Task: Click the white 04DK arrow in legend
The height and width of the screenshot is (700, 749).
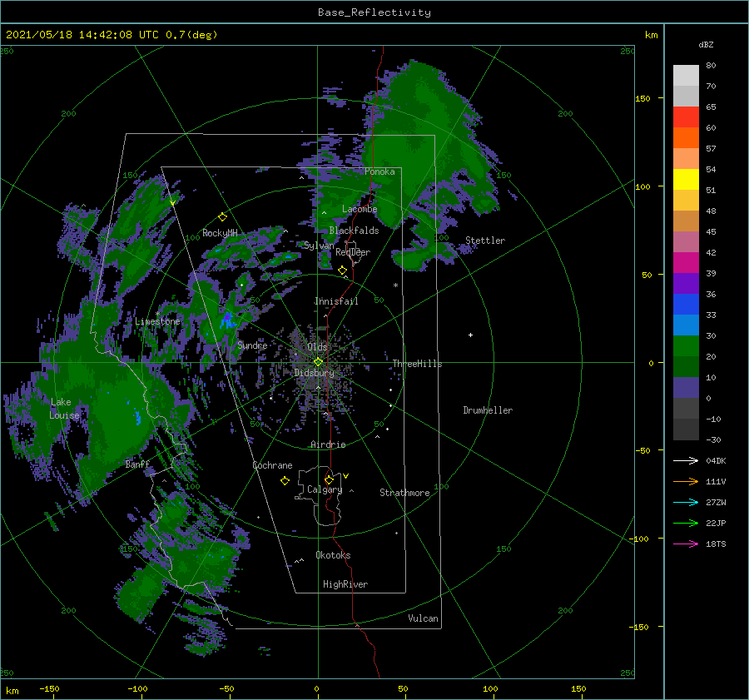Action: pos(686,460)
